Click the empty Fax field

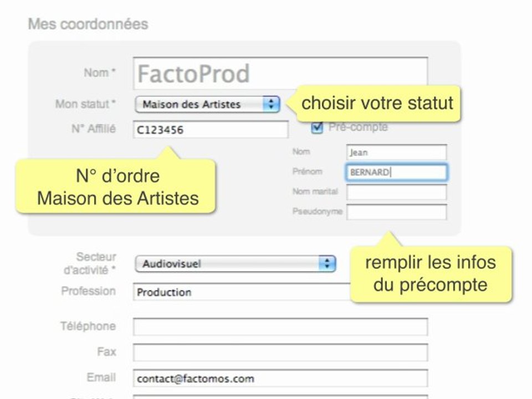280,352
